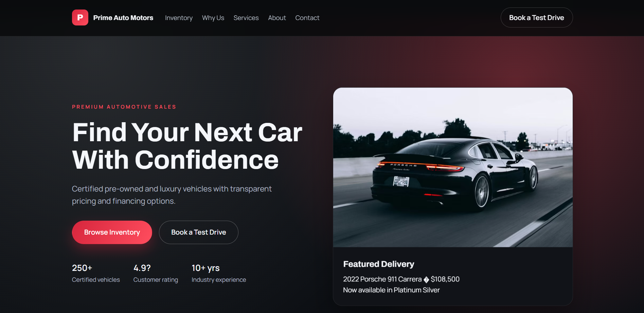Open the Why Us nav link
The image size is (644, 313).
click(x=213, y=18)
